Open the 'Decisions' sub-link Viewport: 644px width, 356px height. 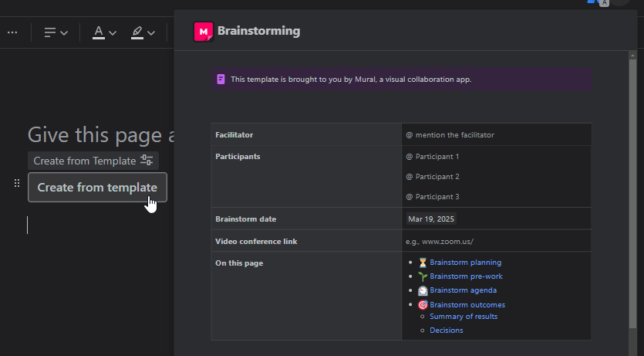pos(447,331)
